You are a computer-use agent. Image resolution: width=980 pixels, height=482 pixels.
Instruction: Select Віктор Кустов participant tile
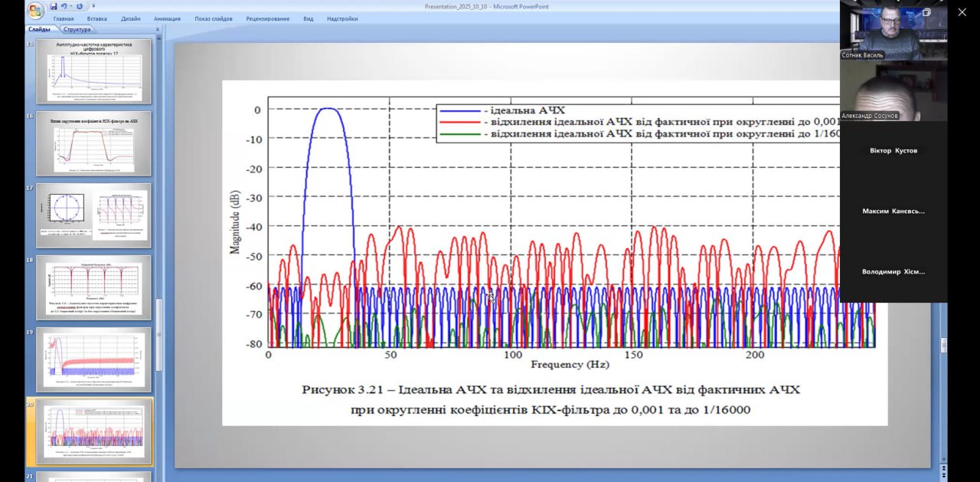[893, 151]
